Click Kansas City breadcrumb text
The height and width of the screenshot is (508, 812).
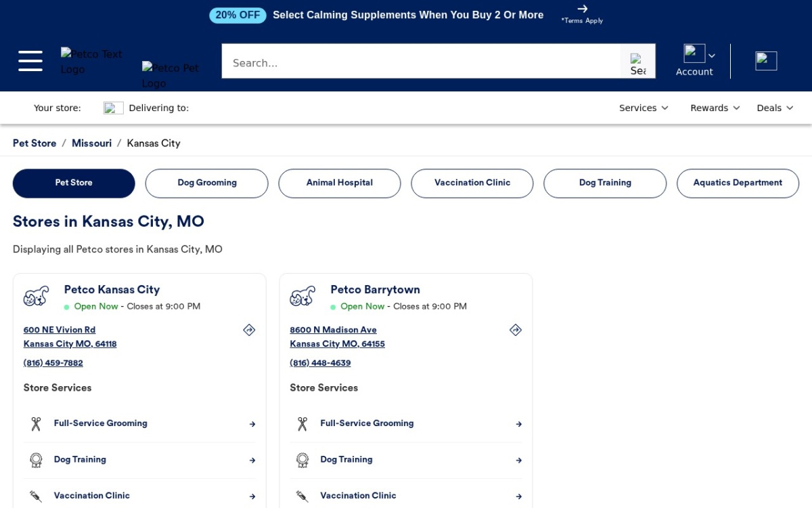[x=154, y=143]
